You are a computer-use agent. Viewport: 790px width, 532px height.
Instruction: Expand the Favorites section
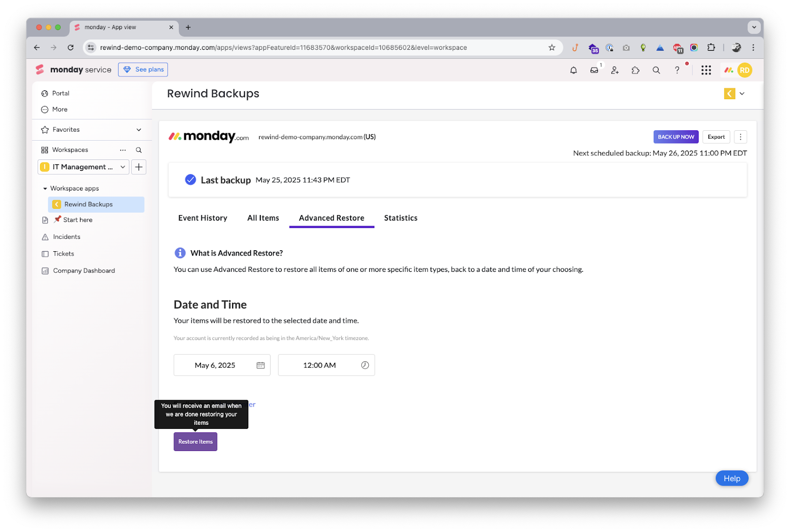(139, 130)
